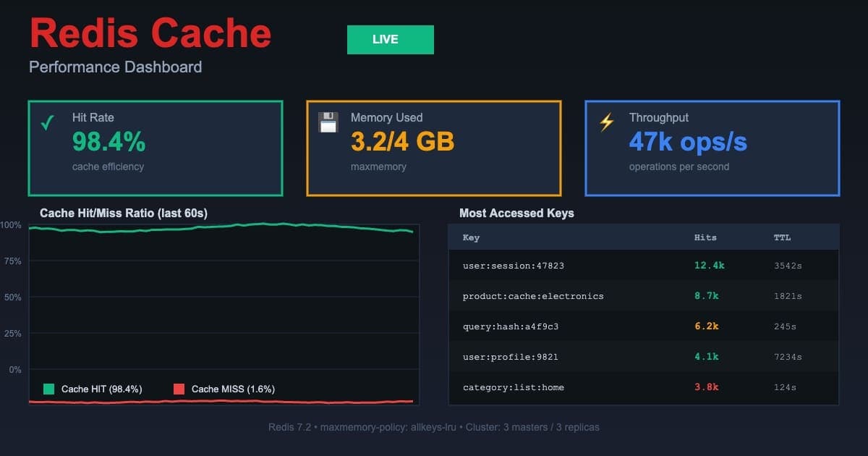Viewport: 868px width, 456px height.
Task: Click the red 3.8k hits value
Action: point(707,387)
